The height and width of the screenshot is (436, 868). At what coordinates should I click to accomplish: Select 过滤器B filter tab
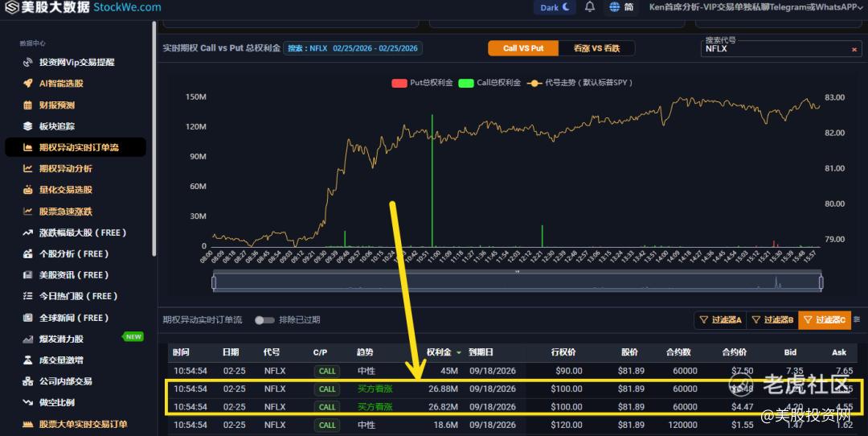click(x=773, y=319)
